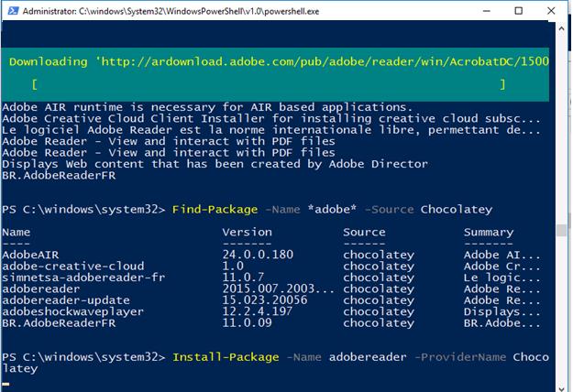This screenshot has height=392, width=573.
Task: Click the scrollbar down arrow
Action: coord(561,388)
